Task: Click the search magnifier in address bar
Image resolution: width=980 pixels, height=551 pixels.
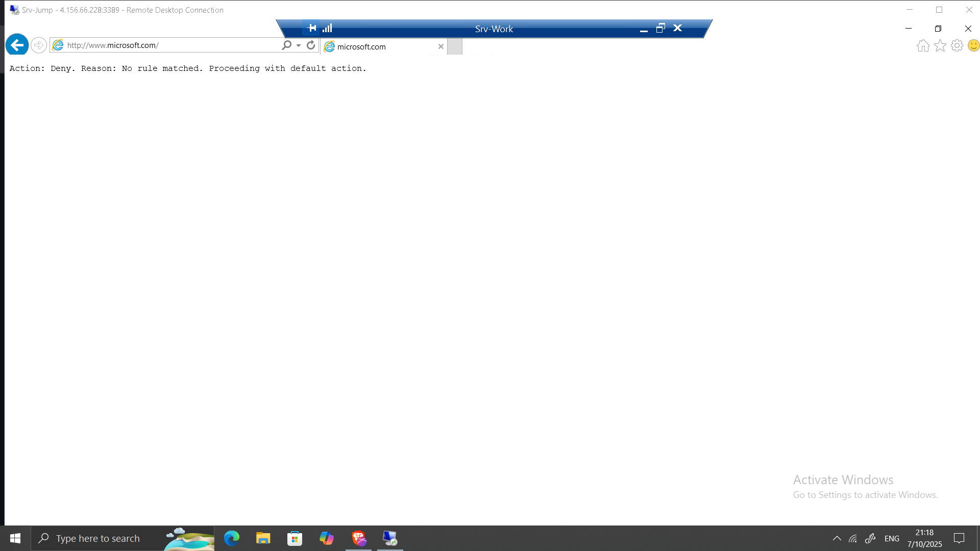Action: [x=286, y=45]
